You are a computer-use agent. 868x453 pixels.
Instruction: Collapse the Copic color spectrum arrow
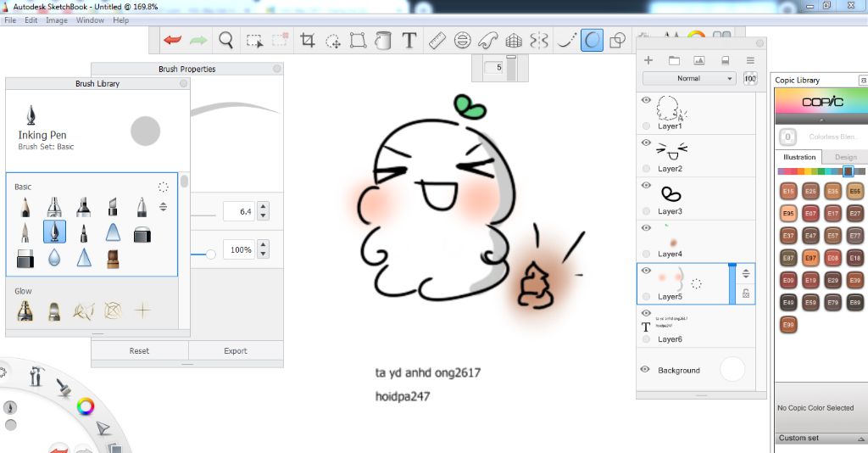pyautogui.click(x=821, y=120)
